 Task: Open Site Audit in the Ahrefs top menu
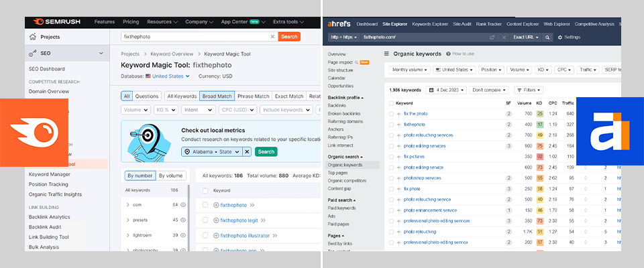tap(462, 24)
